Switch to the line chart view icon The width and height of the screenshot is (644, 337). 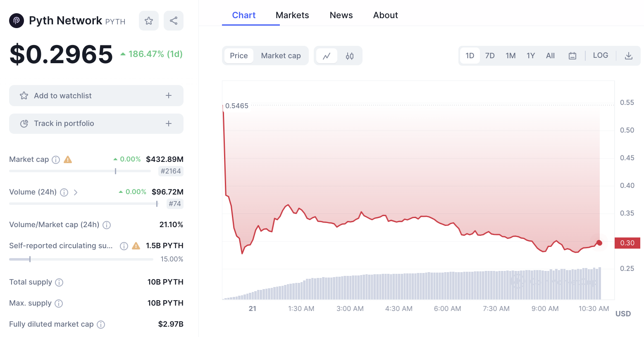coord(327,56)
